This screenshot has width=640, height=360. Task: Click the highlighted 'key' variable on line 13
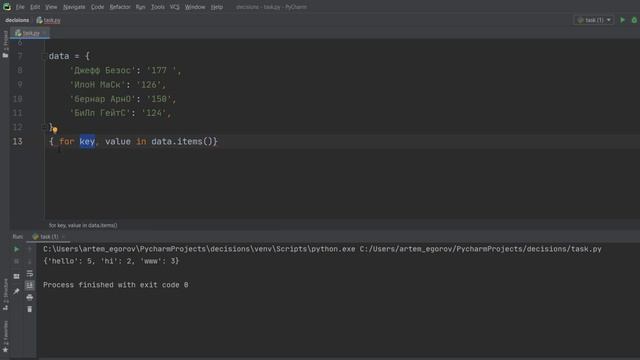tap(87, 142)
